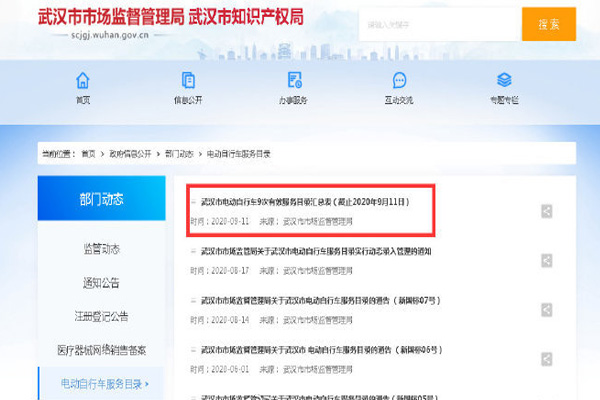Click the date 2020-06-01 text
Viewport: 600px width, 400px height.
230,369
